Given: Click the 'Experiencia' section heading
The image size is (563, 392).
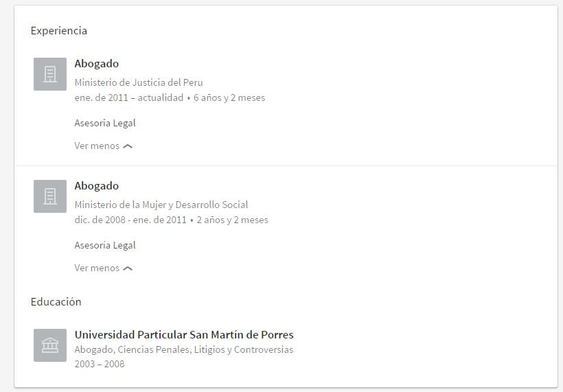Looking at the screenshot, I should (x=59, y=31).
